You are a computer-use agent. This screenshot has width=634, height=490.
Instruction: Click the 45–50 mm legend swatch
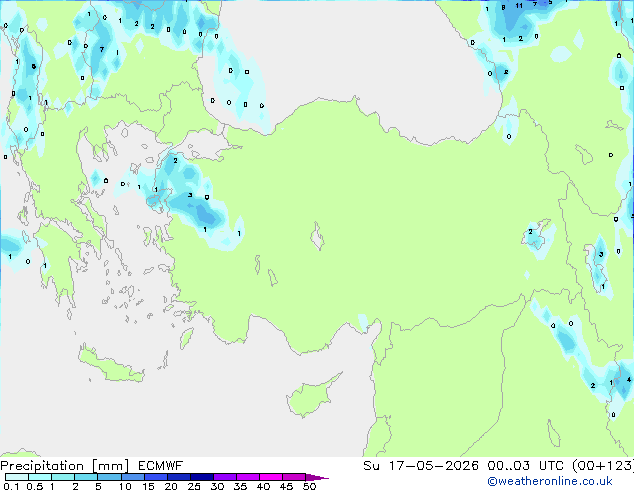click(294, 477)
